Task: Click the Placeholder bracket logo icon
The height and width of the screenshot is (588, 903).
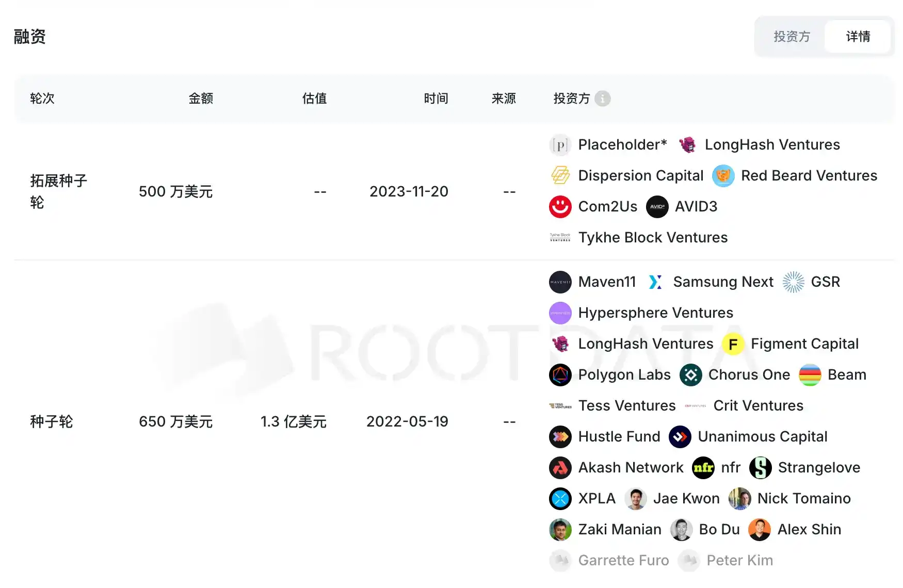Action: point(560,145)
